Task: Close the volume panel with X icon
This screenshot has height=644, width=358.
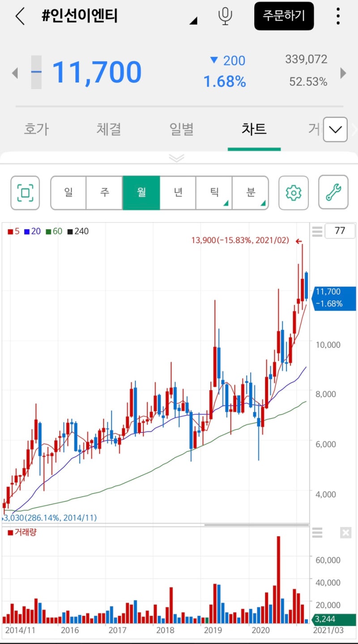Action: [345, 533]
